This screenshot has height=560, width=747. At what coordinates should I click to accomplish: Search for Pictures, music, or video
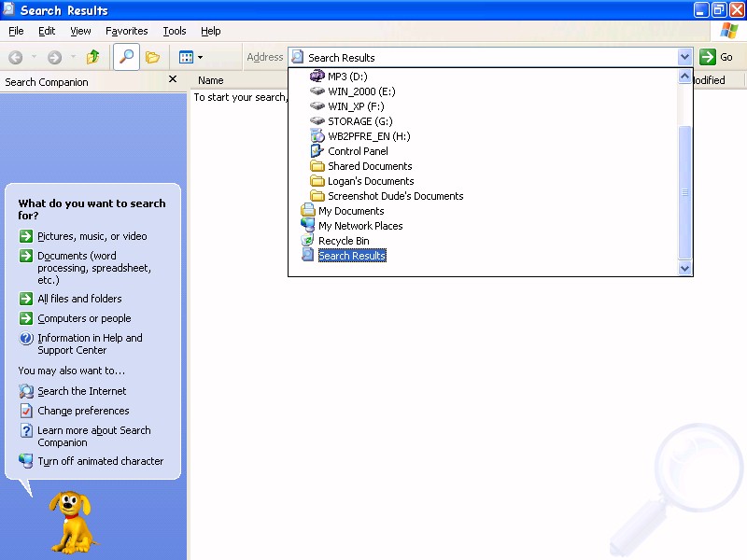pos(92,236)
